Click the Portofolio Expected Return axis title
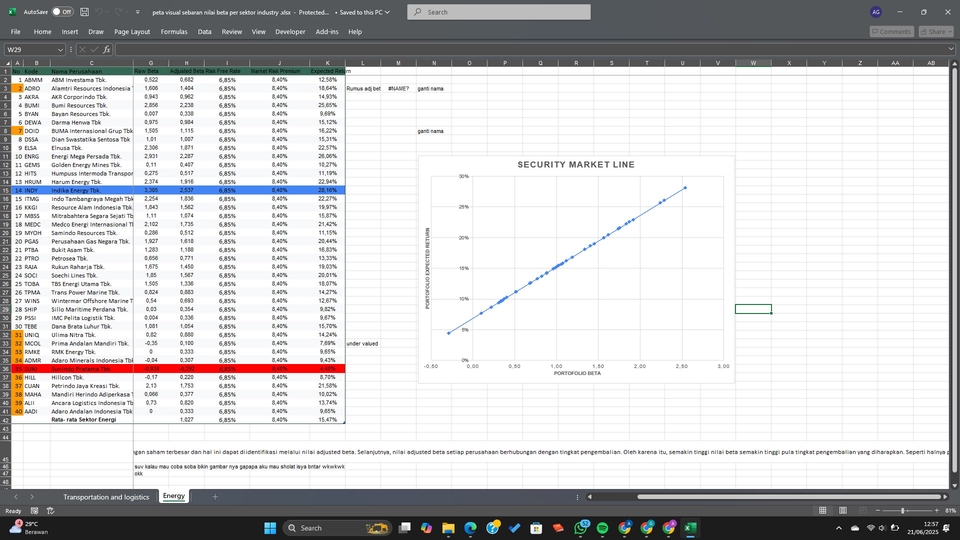Image resolution: width=960 pixels, height=540 pixels. [x=427, y=268]
